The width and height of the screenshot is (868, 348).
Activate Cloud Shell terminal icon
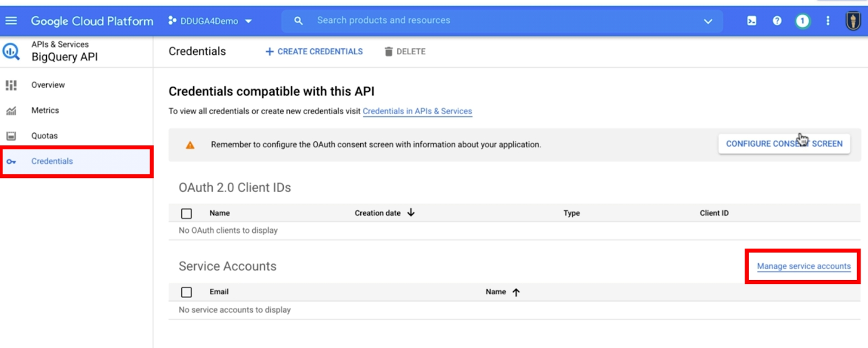[751, 21]
